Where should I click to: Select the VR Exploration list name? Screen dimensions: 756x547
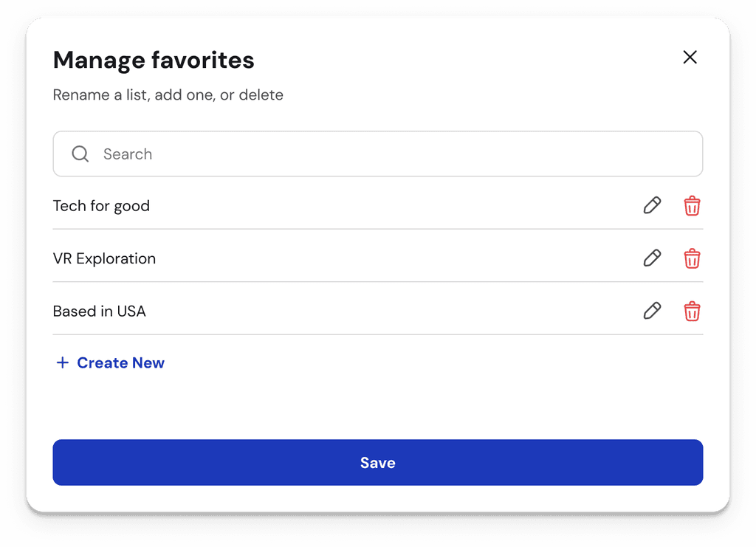click(x=104, y=258)
